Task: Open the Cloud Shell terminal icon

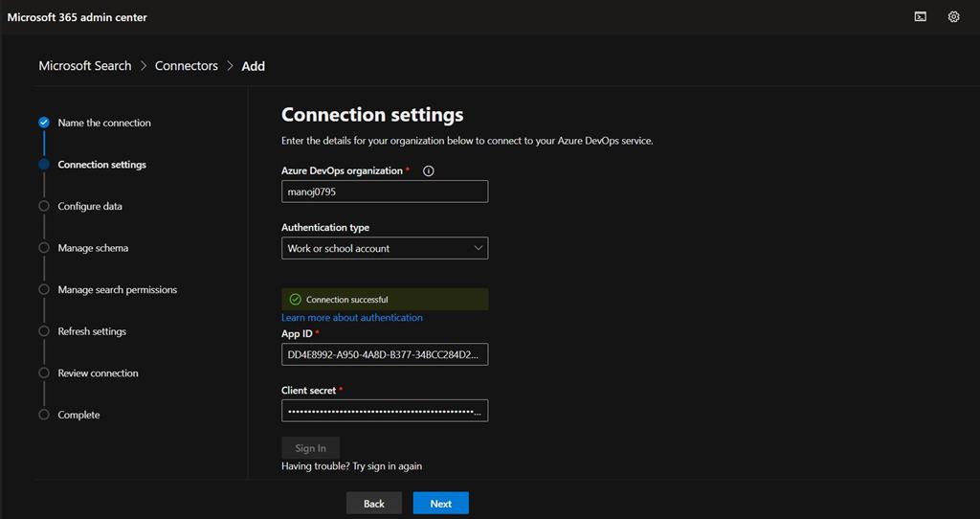Action: [x=920, y=16]
